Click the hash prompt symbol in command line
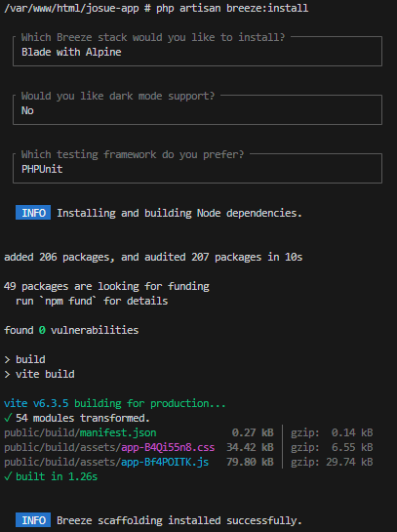This screenshot has height=532, width=397. point(147,8)
